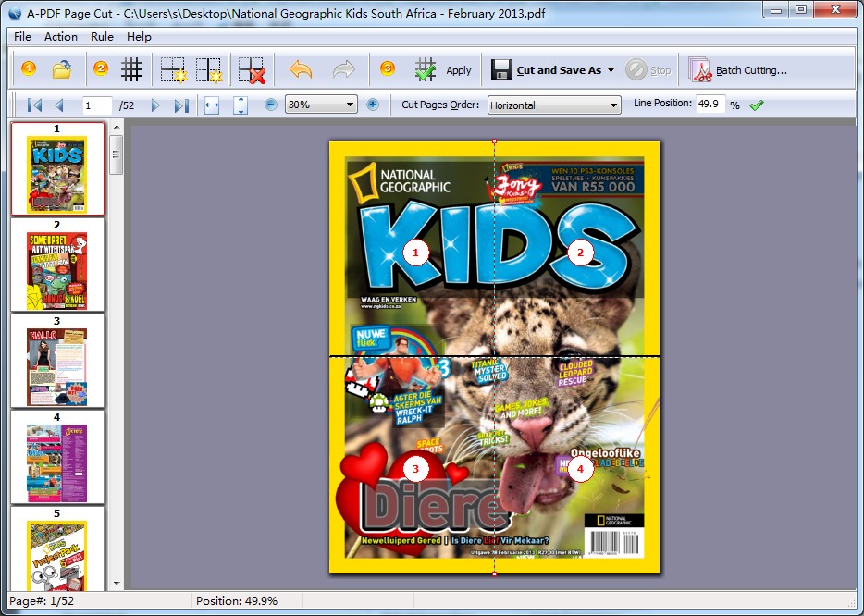Viewport: 864px width, 616px height.
Task: Click the step 3 number badge
Action: click(x=388, y=68)
